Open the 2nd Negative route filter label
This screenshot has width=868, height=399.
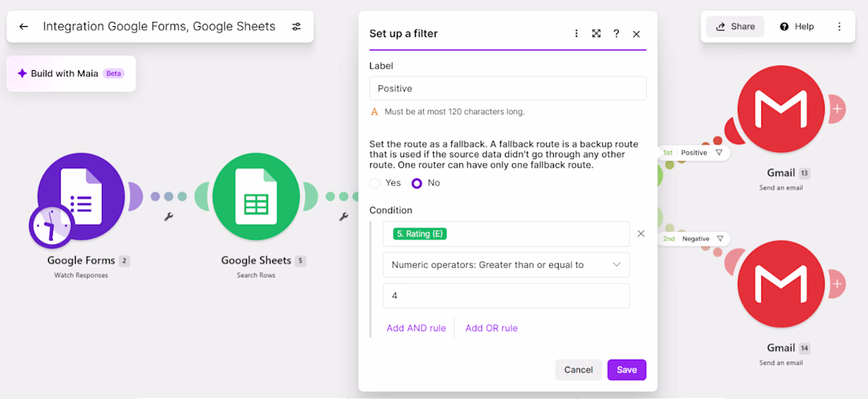694,239
